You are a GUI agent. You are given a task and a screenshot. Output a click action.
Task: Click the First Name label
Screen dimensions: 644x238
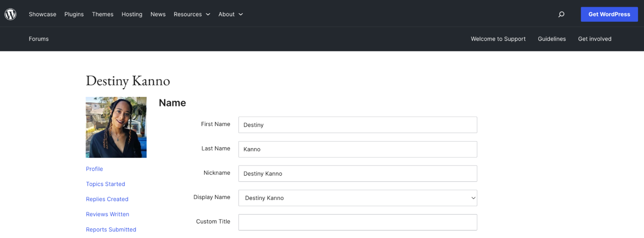[x=216, y=124]
